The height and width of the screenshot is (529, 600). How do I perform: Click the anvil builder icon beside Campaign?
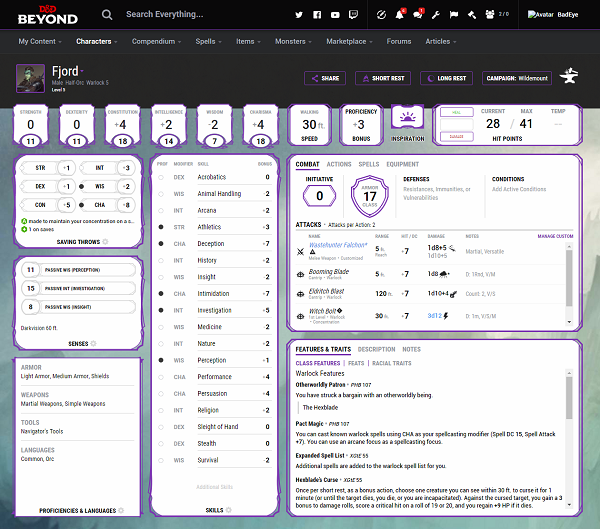coord(569,76)
